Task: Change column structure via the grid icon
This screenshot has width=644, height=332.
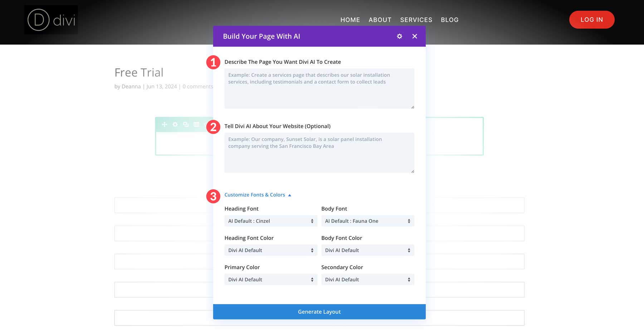Action: coord(196,124)
